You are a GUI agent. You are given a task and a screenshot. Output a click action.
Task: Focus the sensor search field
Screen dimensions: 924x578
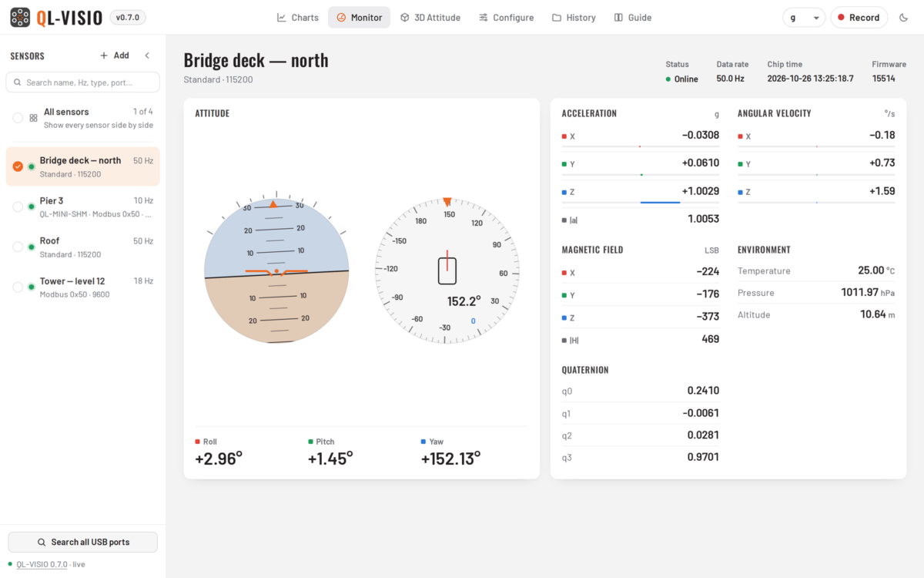click(x=83, y=82)
